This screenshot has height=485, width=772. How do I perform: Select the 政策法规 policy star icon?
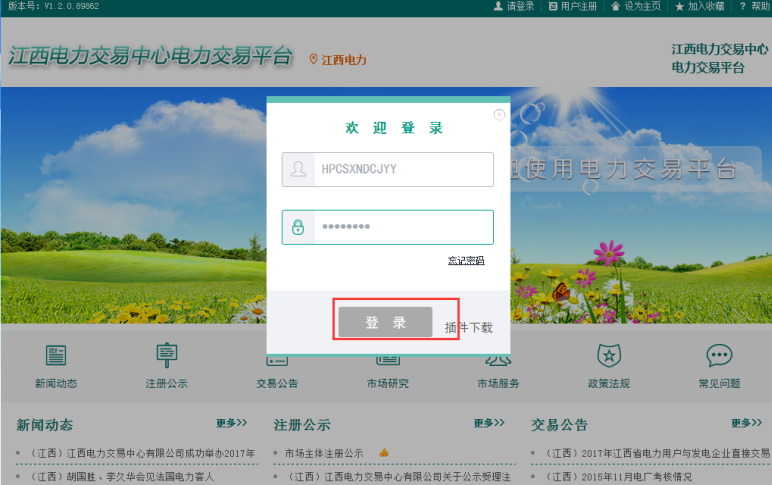pyautogui.click(x=609, y=355)
